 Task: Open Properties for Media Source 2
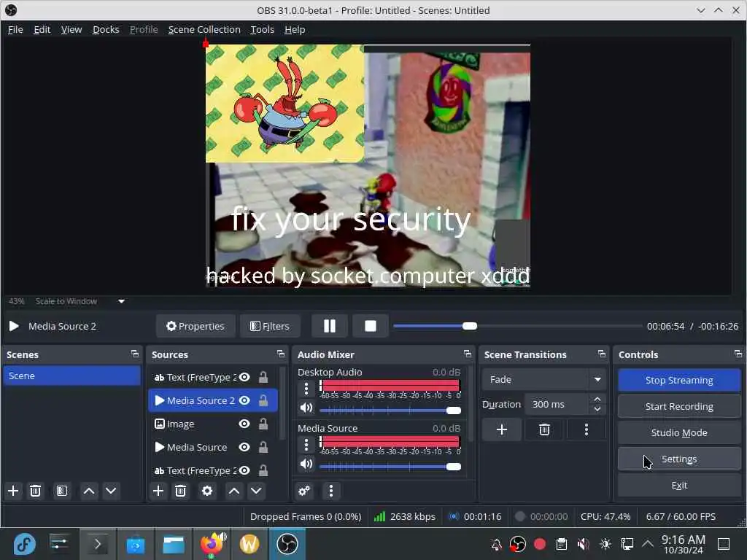[196, 326]
